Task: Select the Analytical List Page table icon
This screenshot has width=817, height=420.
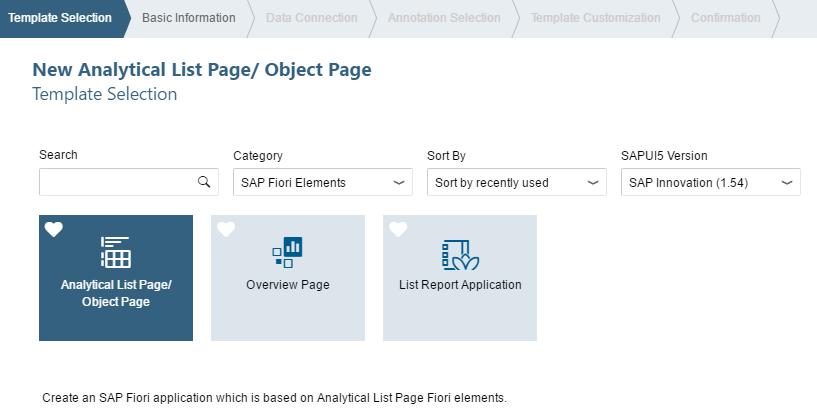Action: pos(116,252)
